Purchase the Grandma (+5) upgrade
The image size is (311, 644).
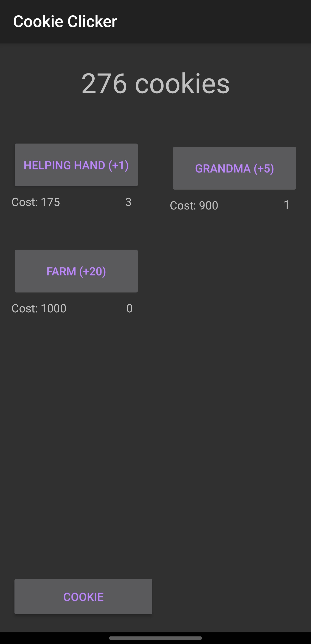pyautogui.click(x=234, y=168)
